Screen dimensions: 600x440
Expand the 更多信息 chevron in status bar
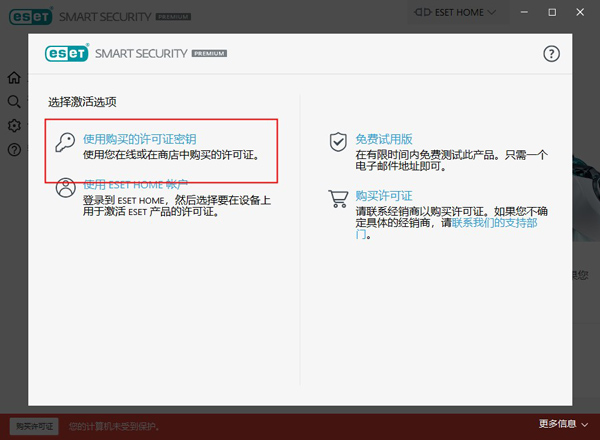click(584, 425)
